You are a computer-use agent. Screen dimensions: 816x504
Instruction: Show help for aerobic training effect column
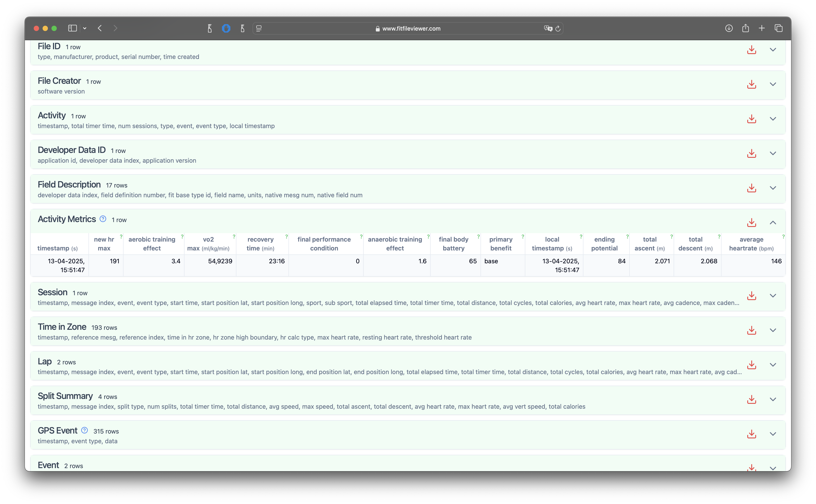pyautogui.click(x=182, y=236)
